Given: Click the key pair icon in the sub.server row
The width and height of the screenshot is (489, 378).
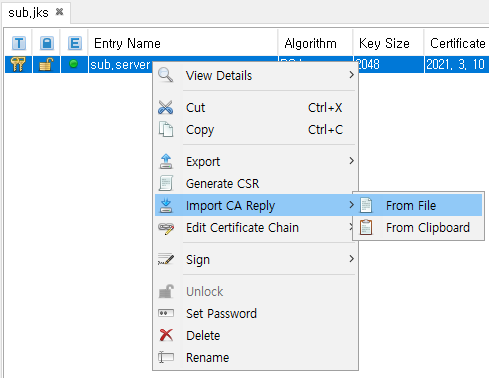Looking at the screenshot, I should 18,64.
